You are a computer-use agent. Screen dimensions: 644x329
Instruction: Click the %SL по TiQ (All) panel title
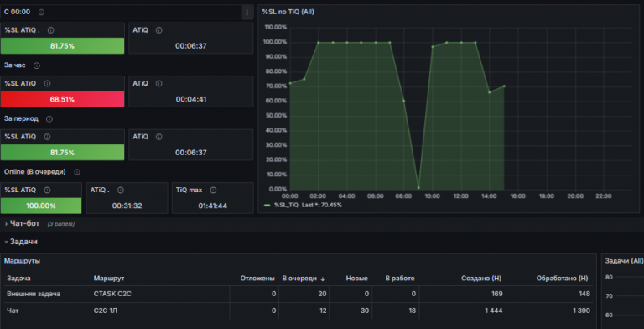click(x=288, y=12)
